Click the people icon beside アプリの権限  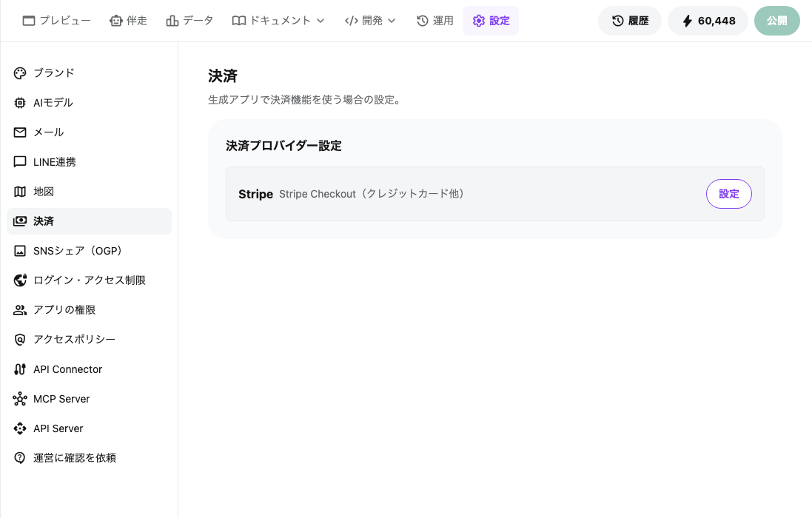20,310
